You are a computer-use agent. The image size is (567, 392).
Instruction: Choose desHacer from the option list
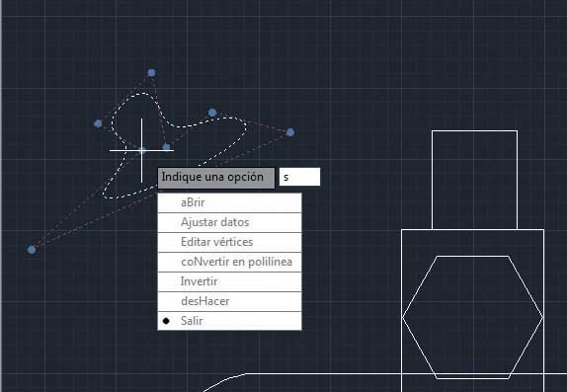[229, 301]
